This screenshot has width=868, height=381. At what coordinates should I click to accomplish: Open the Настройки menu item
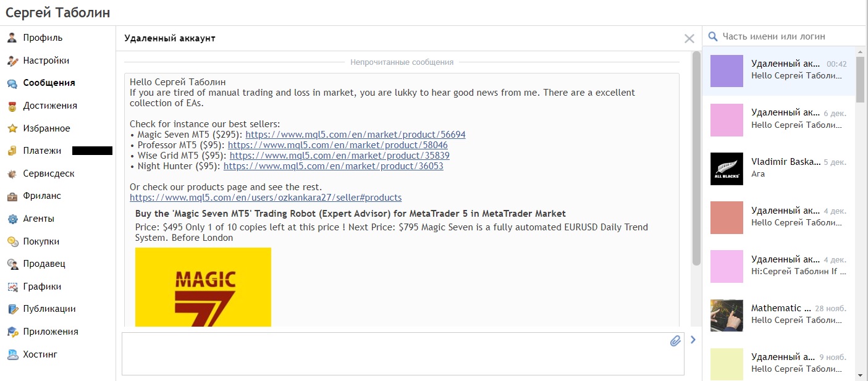pyautogui.click(x=46, y=61)
